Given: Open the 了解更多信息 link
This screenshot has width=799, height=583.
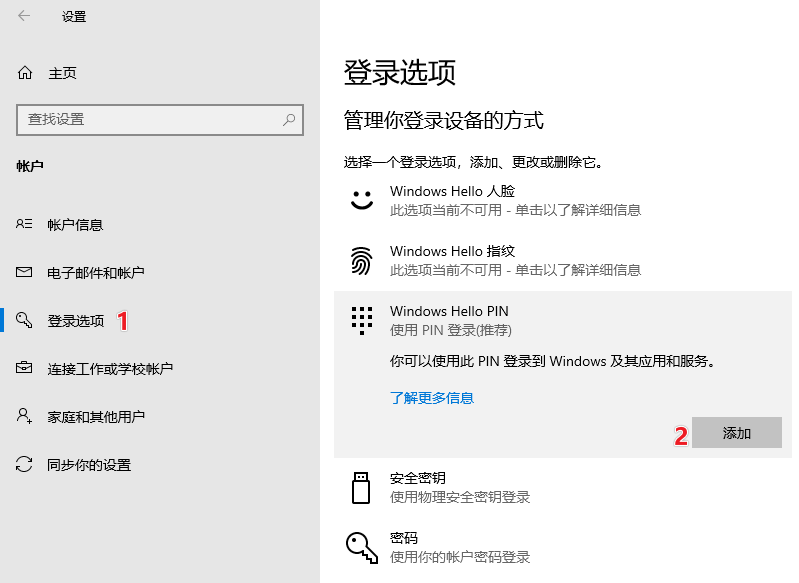Looking at the screenshot, I should [x=432, y=398].
